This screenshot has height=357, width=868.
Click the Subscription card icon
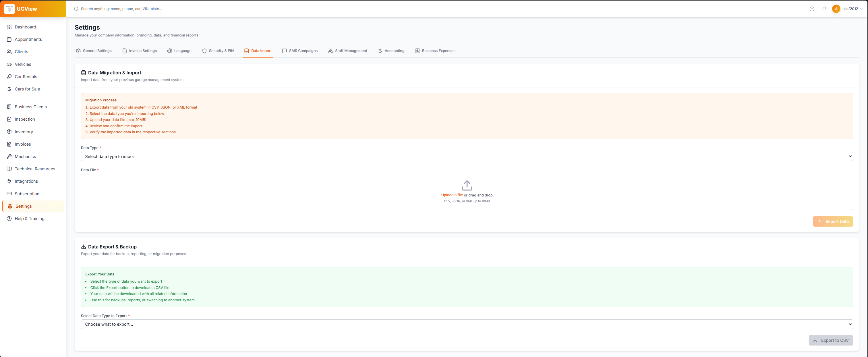pyautogui.click(x=9, y=194)
